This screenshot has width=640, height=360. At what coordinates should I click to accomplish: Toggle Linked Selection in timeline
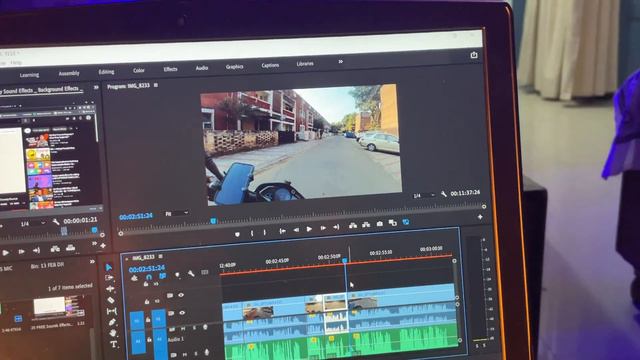tap(162, 276)
